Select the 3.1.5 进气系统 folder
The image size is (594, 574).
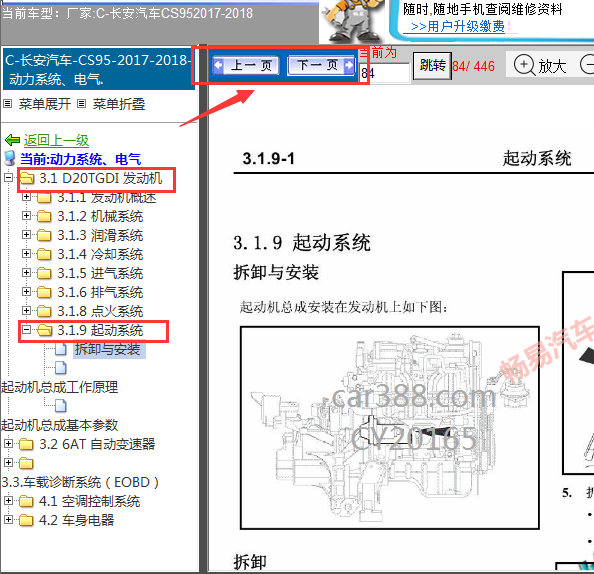coord(100,273)
